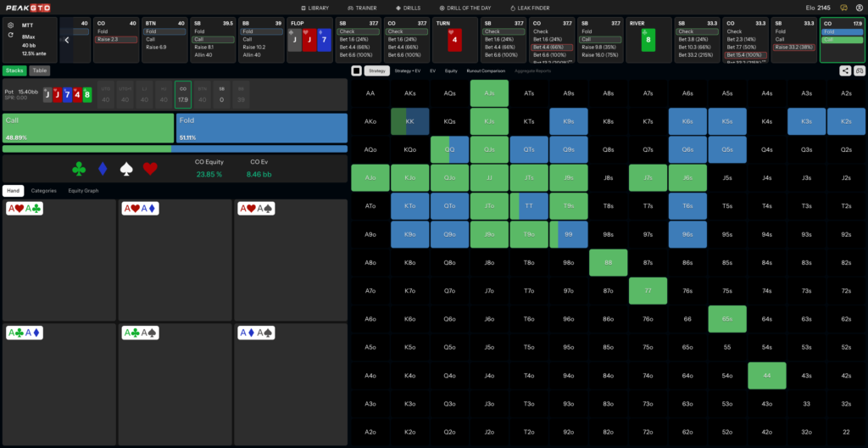Click the left arrow to scroll action history

pos(66,40)
